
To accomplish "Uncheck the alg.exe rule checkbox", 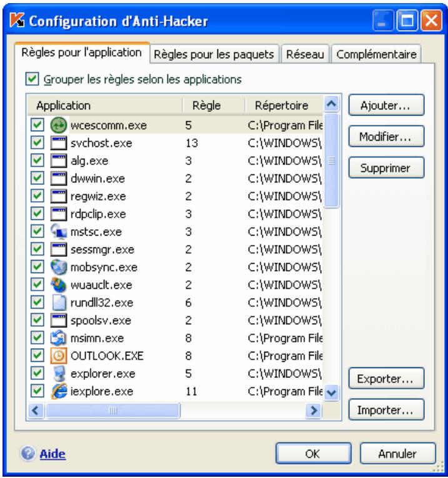I will point(37,161).
